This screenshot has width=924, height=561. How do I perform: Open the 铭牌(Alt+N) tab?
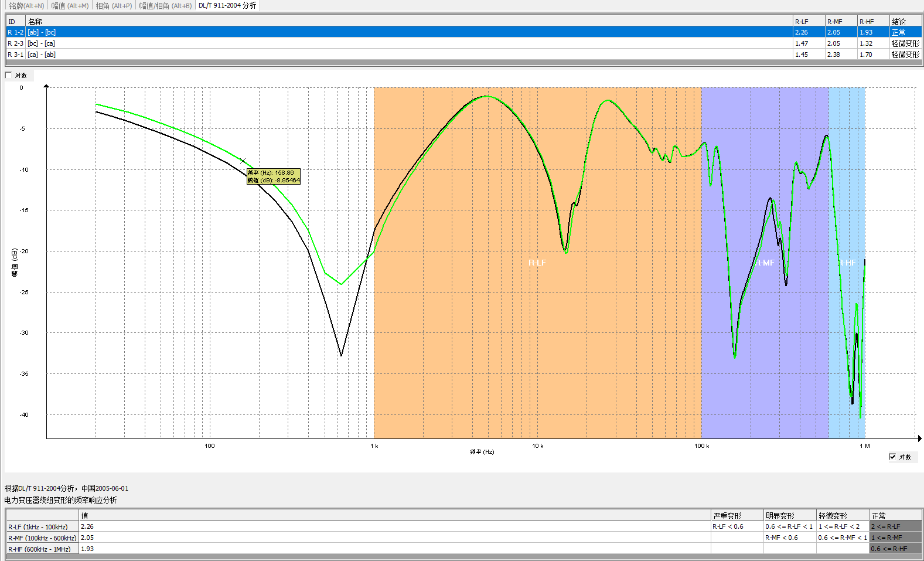pos(26,6)
